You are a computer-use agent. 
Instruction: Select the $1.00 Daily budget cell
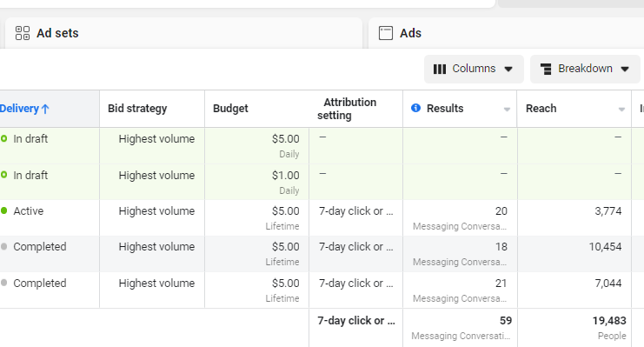(x=256, y=182)
